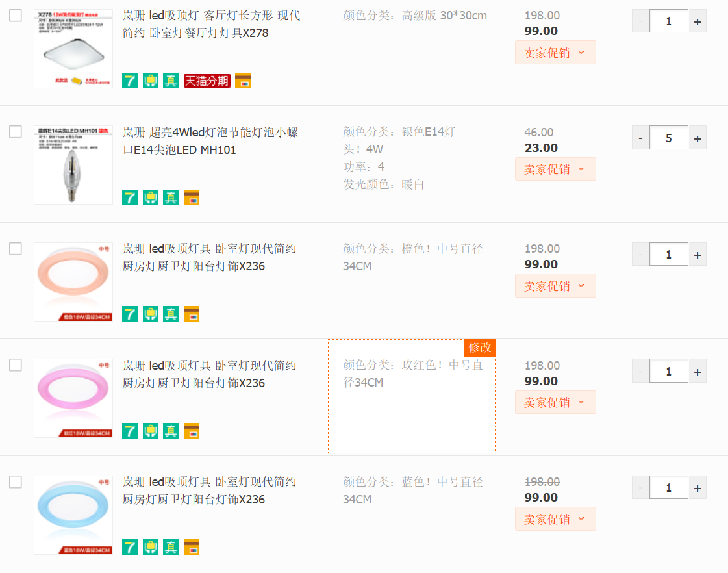Select the checkbox for X278 ceiling lamp

(x=16, y=16)
